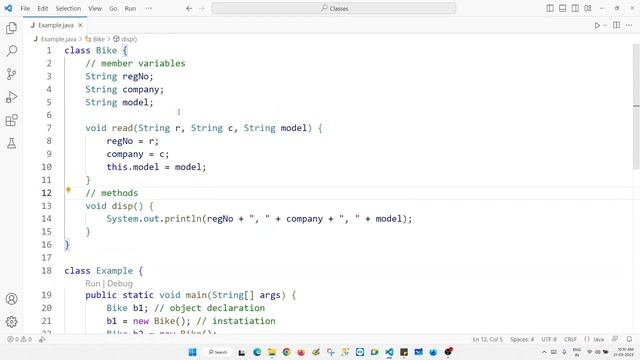
Task: Click the feedback icon in status bar
Action: pyautogui.click(x=615, y=339)
